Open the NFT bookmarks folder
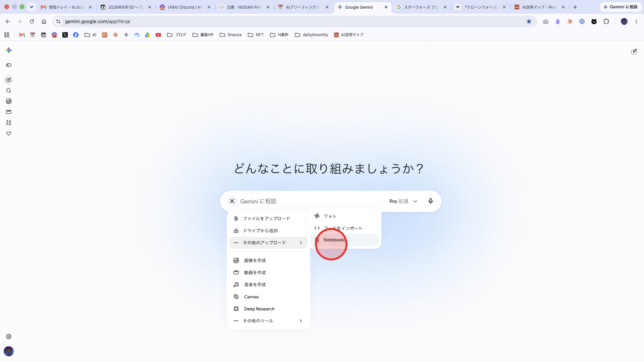This screenshot has height=362, width=644. (256, 35)
